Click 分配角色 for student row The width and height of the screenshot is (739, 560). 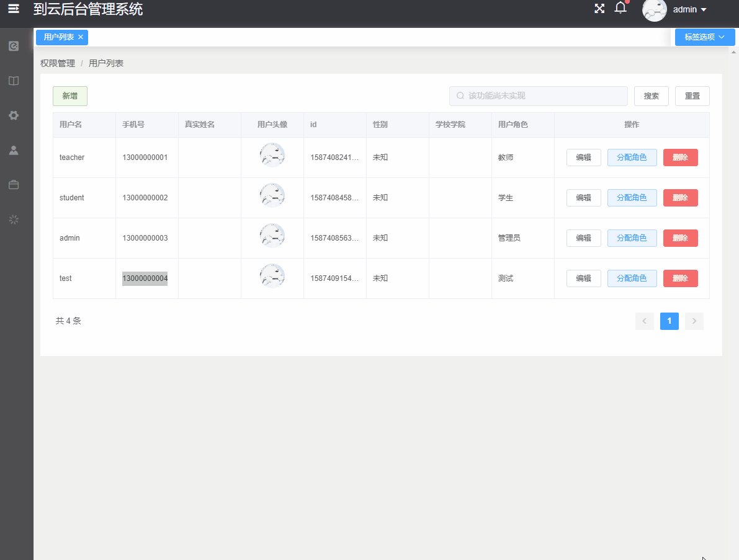[x=632, y=198]
